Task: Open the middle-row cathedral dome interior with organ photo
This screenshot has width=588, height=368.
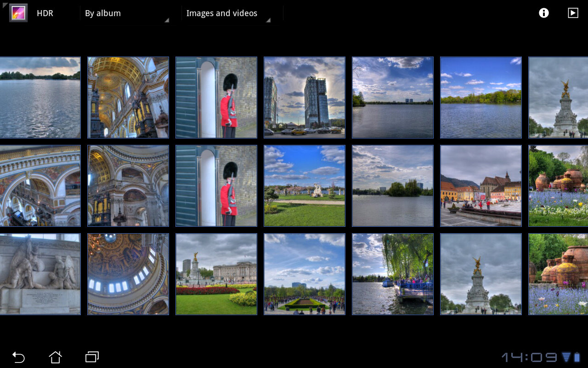Action: click(128, 186)
